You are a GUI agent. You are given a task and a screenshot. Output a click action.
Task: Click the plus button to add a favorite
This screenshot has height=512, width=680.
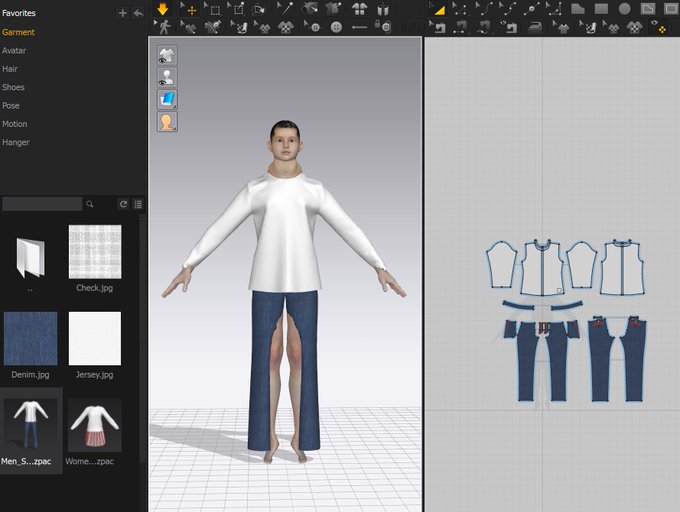click(x=123, y=13)
